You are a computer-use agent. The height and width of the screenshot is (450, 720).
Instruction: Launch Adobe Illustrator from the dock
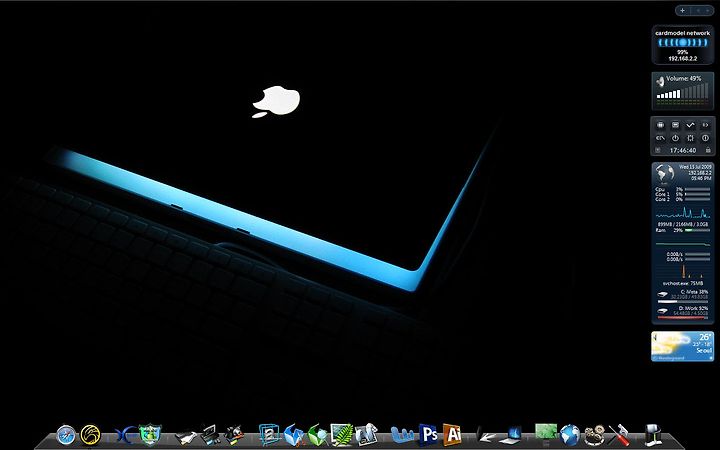[452, 434]
